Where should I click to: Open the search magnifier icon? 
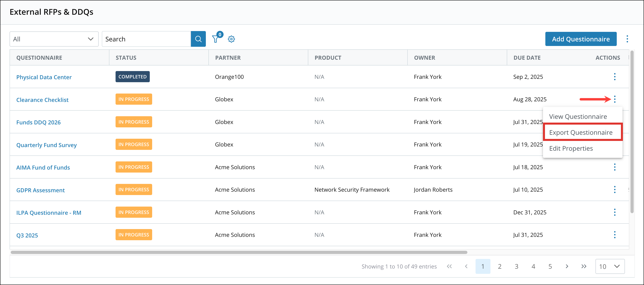pos(198,39)
